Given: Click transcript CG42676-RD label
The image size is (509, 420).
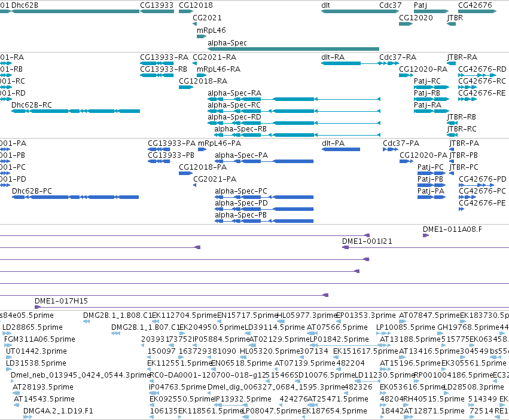Looking at the screenshot, I should pyautogui.click(x=482, y=69).
